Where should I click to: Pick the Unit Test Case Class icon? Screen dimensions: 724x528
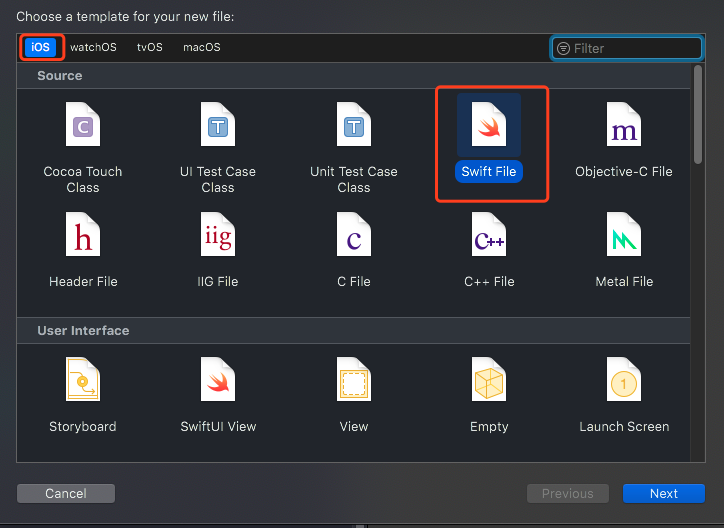(354, 124)
